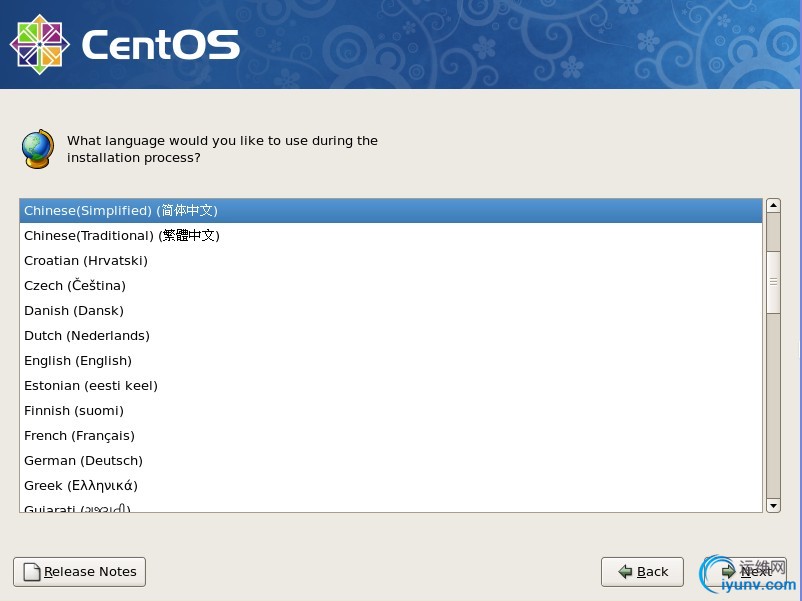Go Back to previous installer step
The width and height of the screenshot is (802, 601).
click(642, 572)
